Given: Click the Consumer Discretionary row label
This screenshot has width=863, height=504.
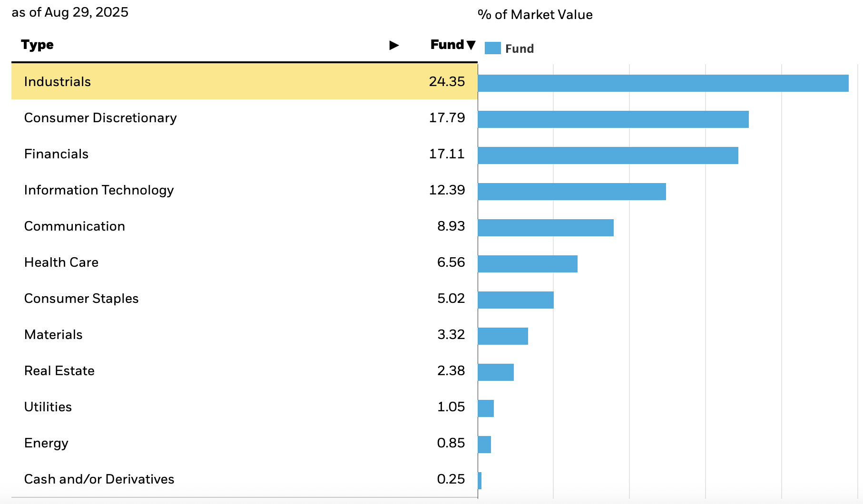Looking at the screenshot, I should click(100, 118).
